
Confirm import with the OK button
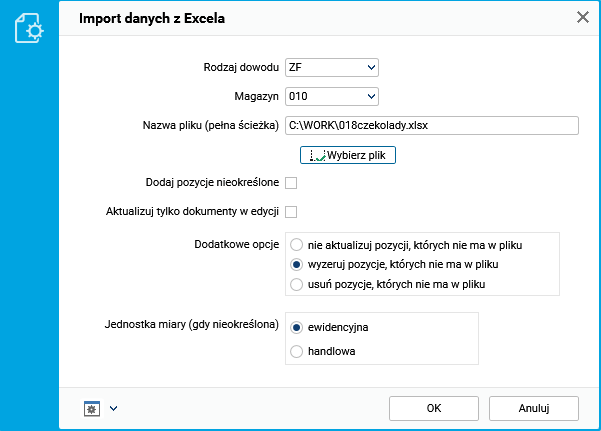433,408
